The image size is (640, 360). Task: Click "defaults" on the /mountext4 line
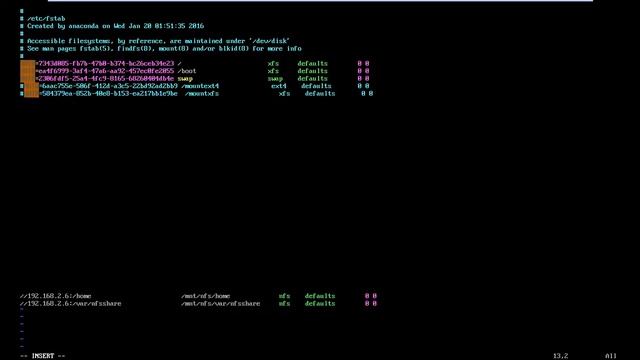tap(316, 86)
